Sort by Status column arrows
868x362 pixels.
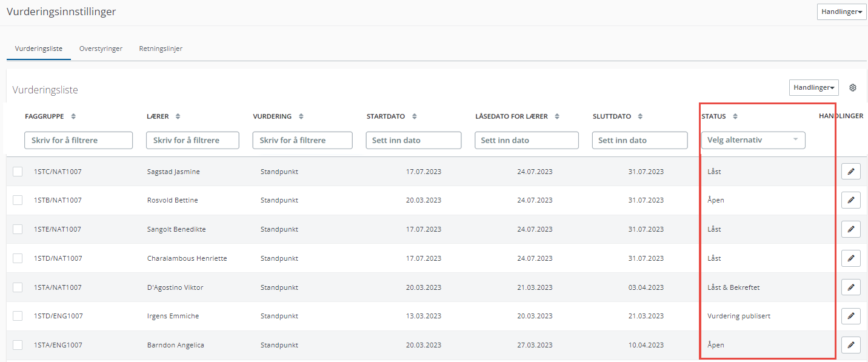(735, 116)
